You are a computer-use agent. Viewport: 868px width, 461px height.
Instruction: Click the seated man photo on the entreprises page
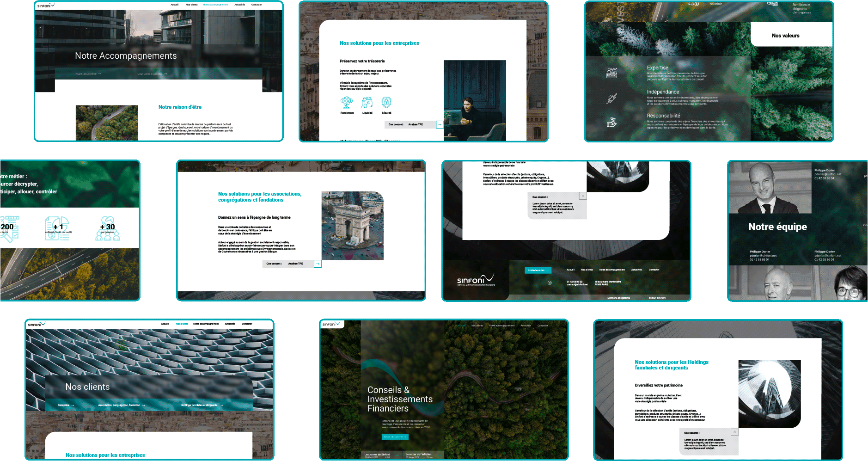[x=475, y=100]
